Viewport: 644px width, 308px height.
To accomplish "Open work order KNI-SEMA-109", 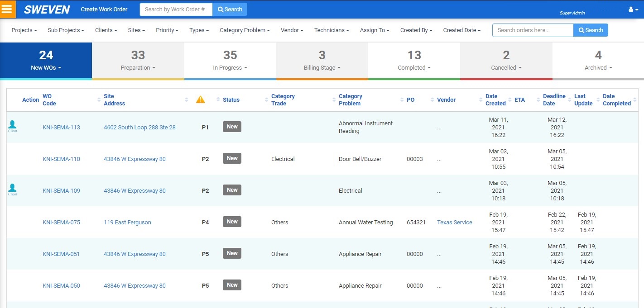I will click(x=61, y=191).
